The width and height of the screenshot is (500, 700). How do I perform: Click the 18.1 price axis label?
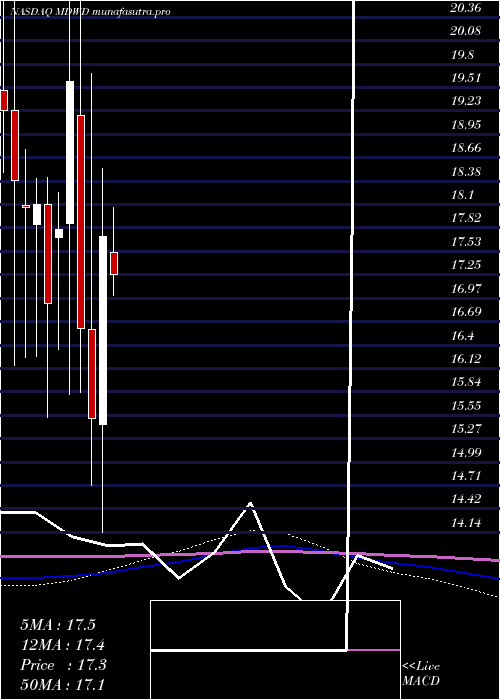[463, 195]
